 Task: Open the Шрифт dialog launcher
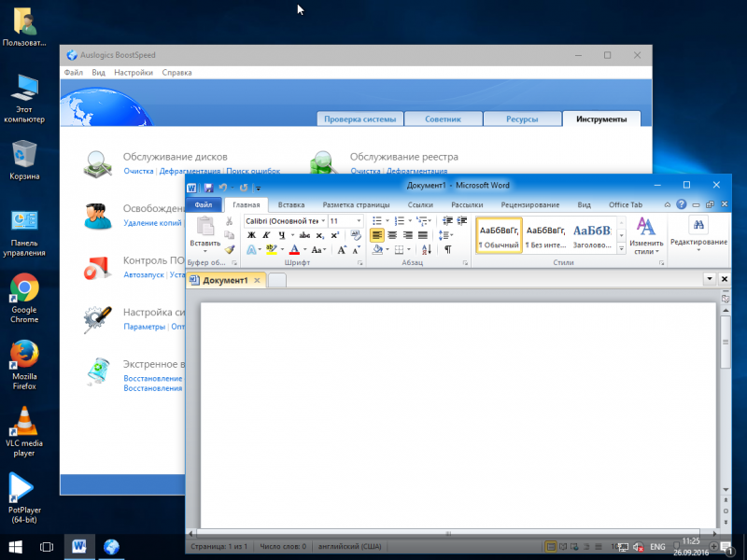pyautogui.click(x=359, y=263)
